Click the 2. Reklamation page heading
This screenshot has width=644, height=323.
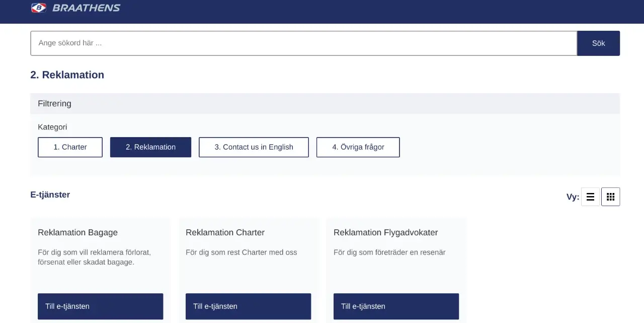coord(67,75)
